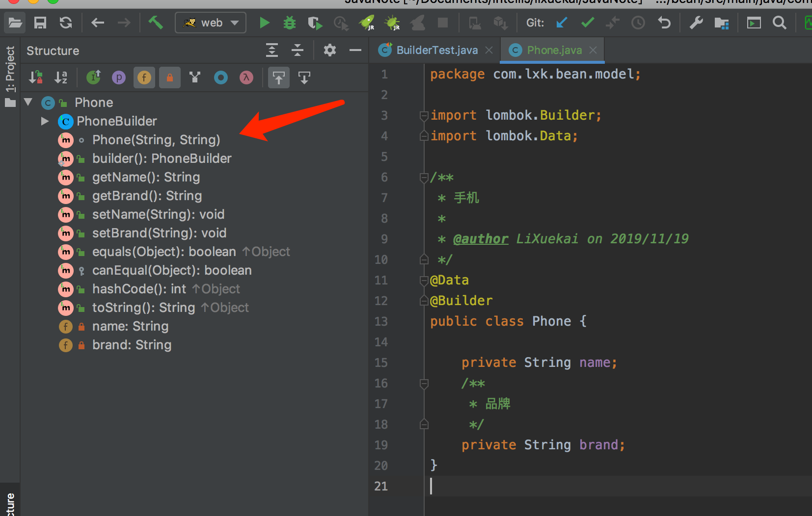
Task: Save all files with the disk icon
Action: [x=40, y=23]
